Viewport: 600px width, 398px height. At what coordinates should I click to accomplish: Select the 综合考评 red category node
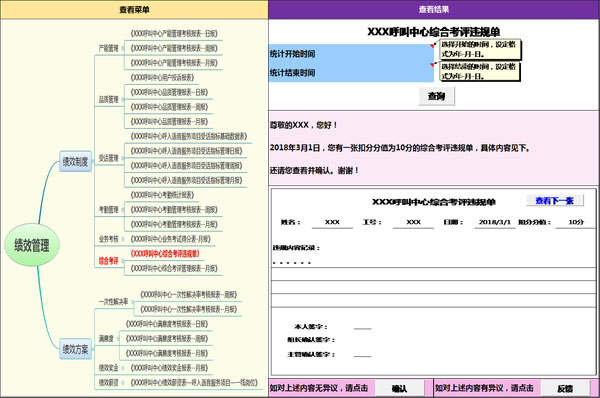click(109, 261)
